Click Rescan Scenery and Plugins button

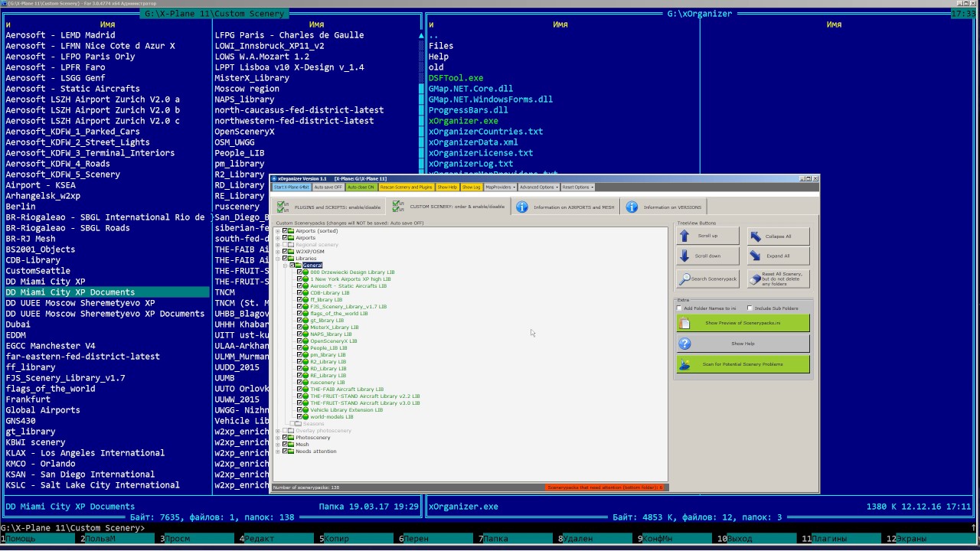pyautogui.click(x=407, y=187)
